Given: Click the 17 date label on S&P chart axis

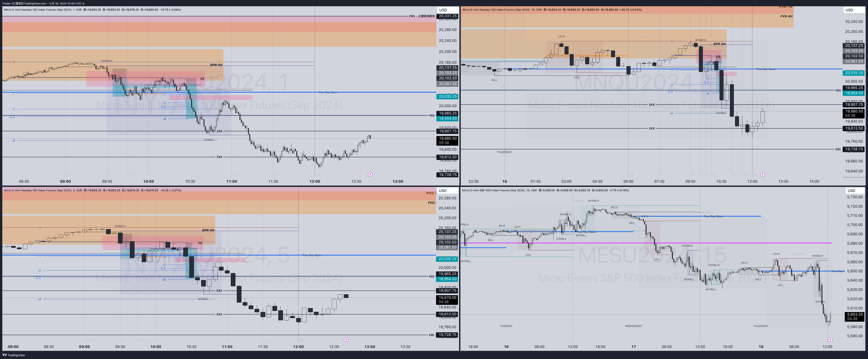Looking at the screenshot, I should (x=633, y=347).
